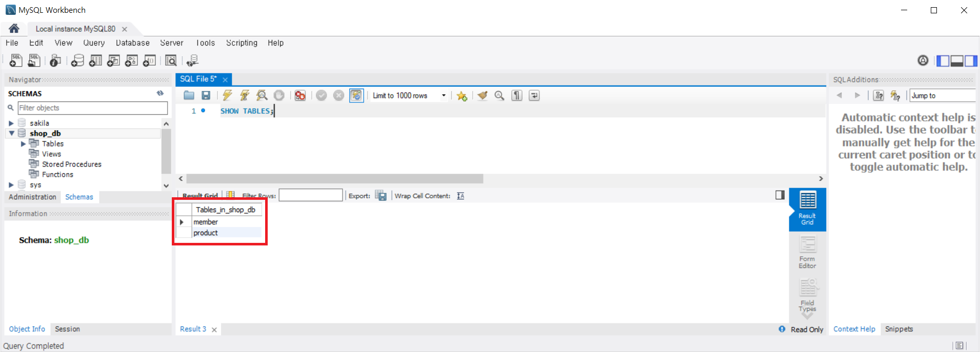Commit the transaction check icon

coord(322,95)
